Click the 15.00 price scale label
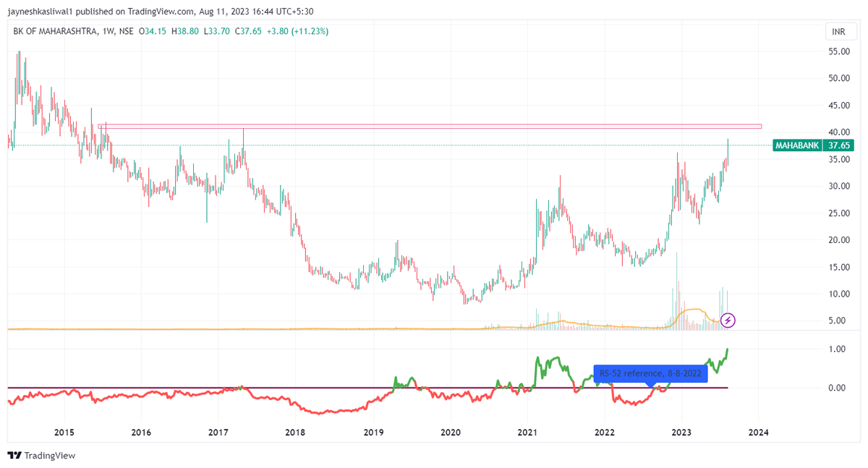868x468 pixels. click(x=839, y=267)
